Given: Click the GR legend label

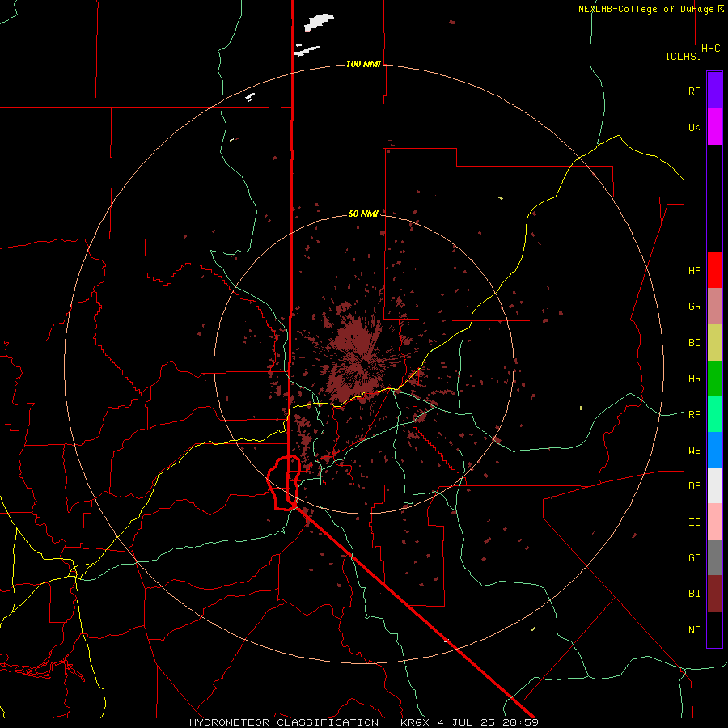Looking at the screenshot, I should tap(694, 307).
